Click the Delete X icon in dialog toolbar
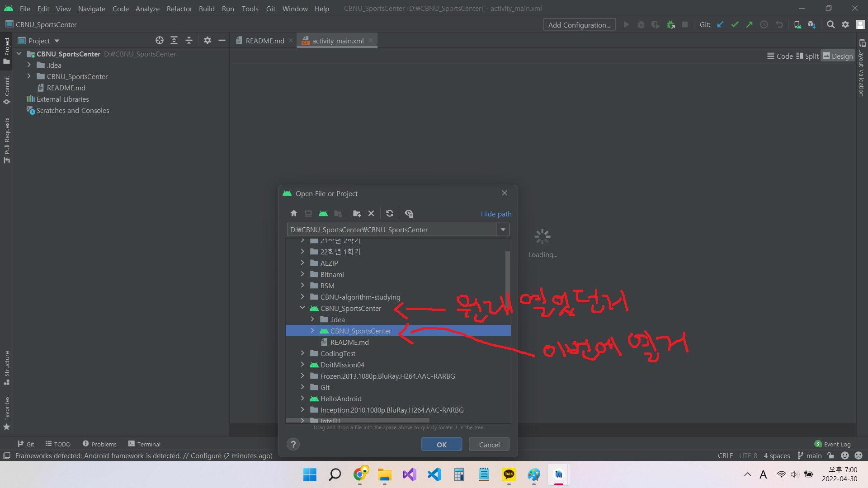The image size is (868, 488). coord(371,213)
